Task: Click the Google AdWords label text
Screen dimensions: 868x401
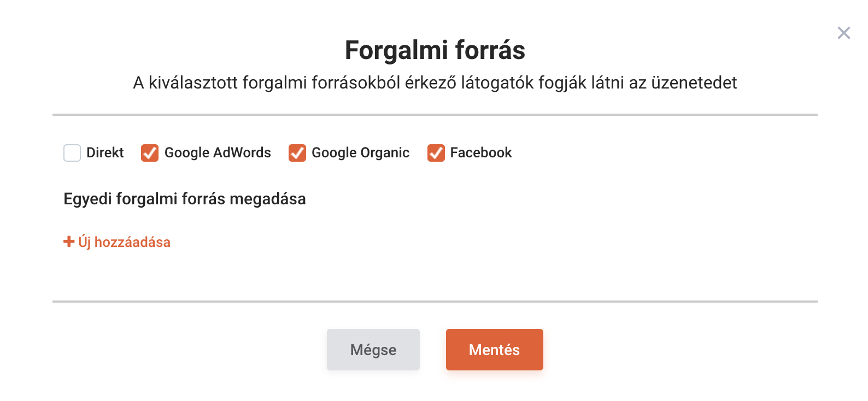Action: point(218,152)
